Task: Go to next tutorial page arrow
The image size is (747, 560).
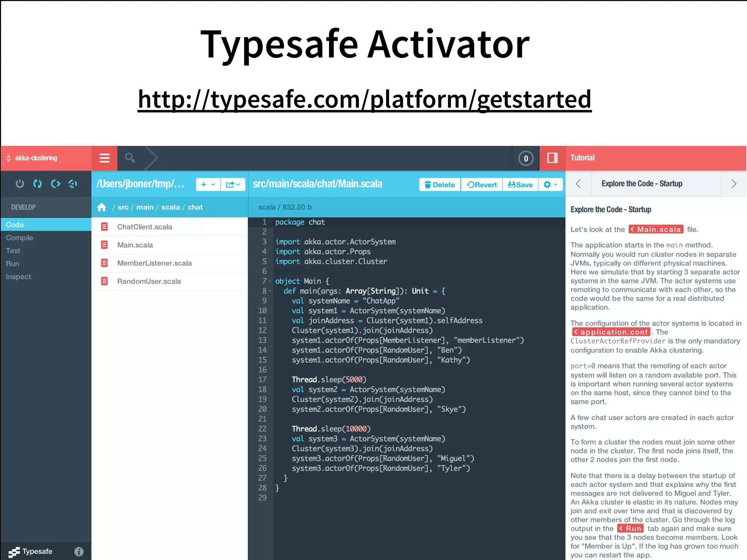Action: tap(734, 184)
